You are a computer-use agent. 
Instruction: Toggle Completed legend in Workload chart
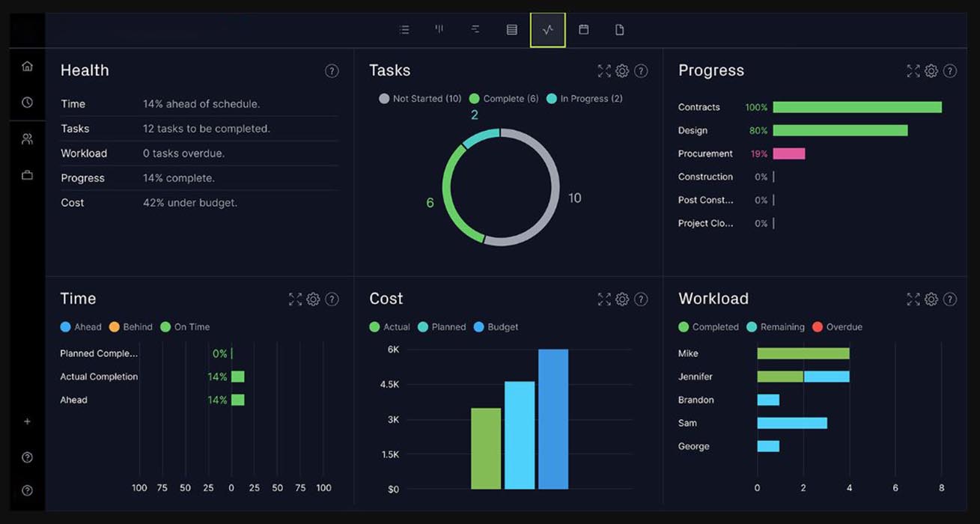[708, 327]
